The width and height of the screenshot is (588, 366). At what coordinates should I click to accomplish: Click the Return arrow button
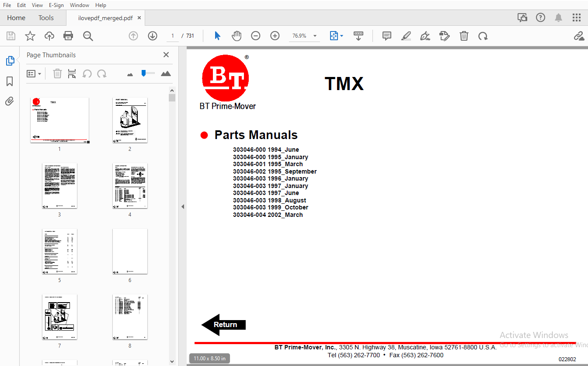[223, 324]
